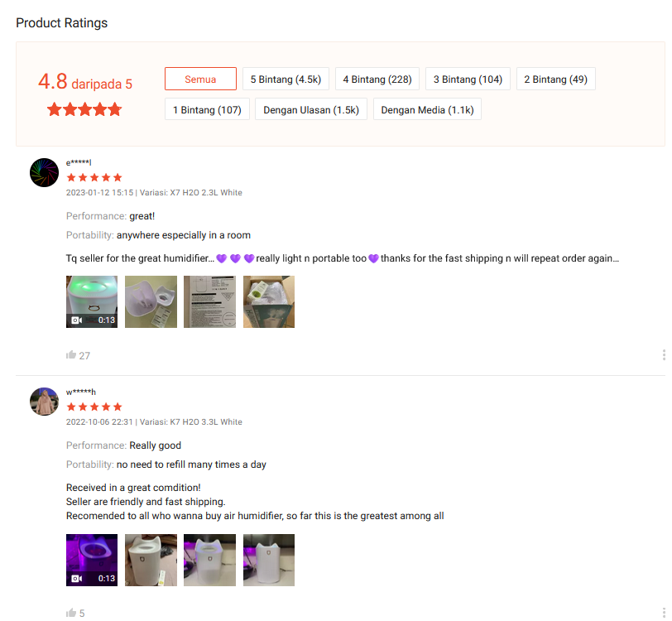
Task: Play the purple-lit humidifier video in second review
Action: tap(92, 560)
